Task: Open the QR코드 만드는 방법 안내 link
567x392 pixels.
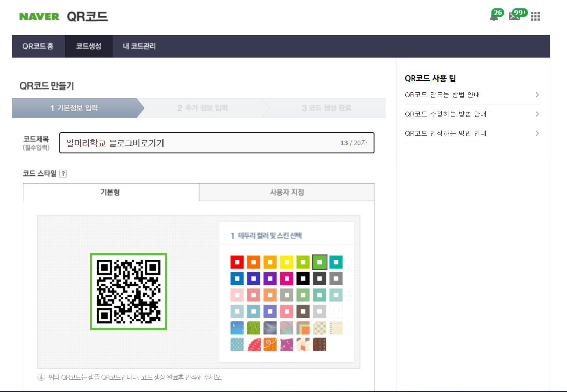Action: pos(442,95)
